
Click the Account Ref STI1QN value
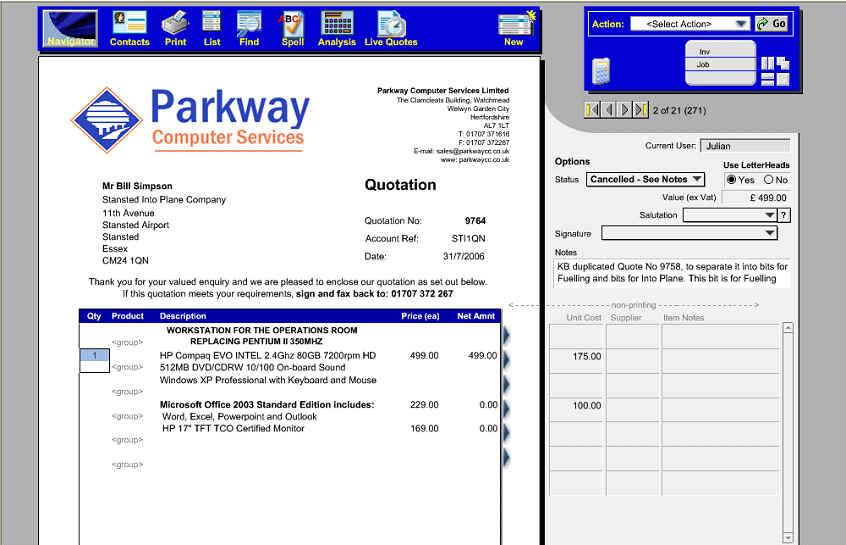pos(468,239)
